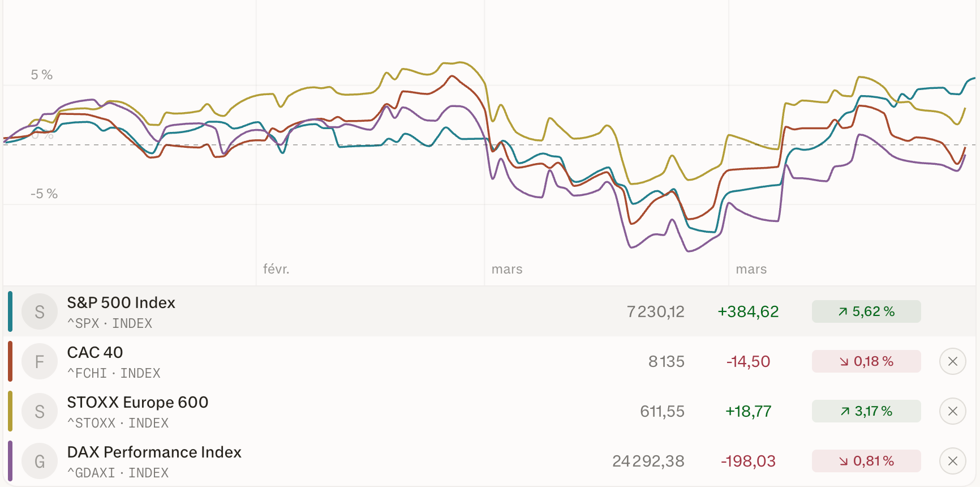Click the CAC 40 round F avatar icon
Image resolution: width=980 pixels, height=487 pixels.
(40, 361)
